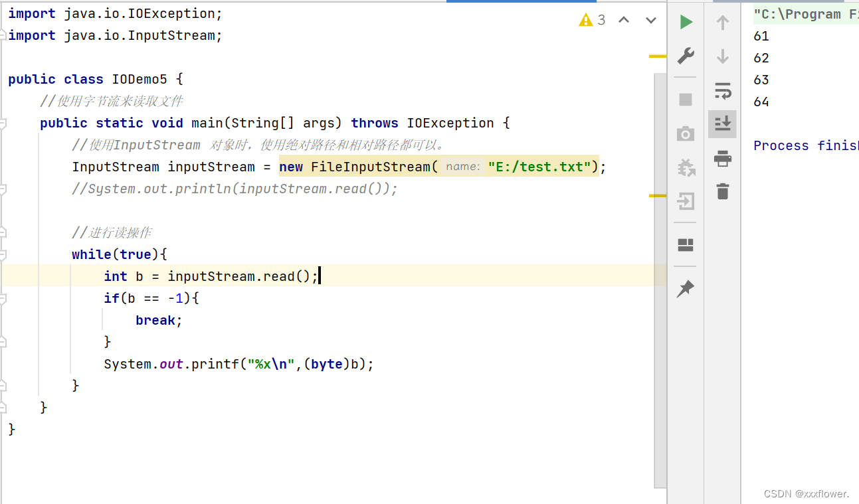This screenshot has height=504, width=859.
Task: Click console output line '61'
Action: click(761, 36)
